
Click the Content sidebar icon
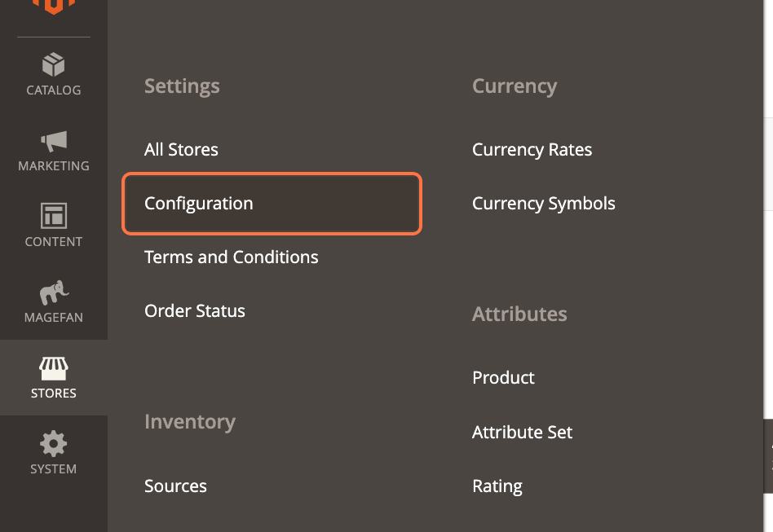[53, 217]
